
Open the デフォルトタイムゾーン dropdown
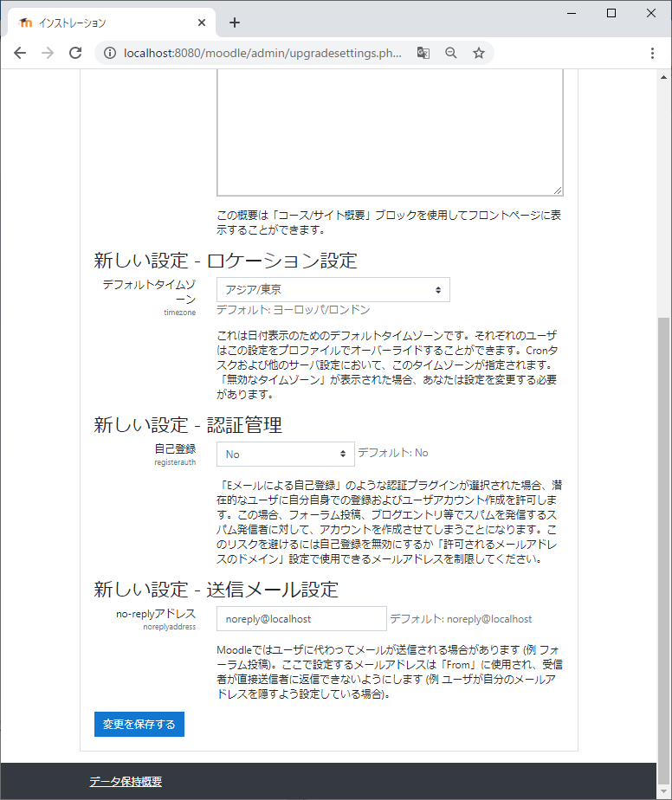pos(333,290)
